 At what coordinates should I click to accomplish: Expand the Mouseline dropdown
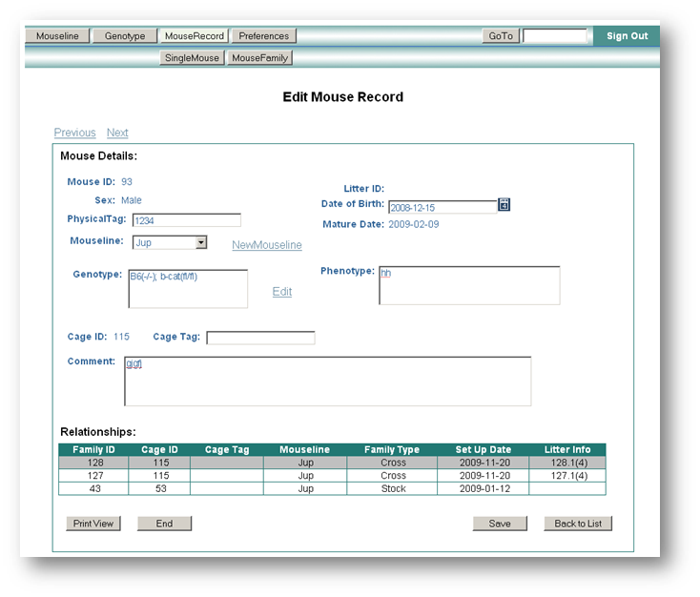point(200,243)
